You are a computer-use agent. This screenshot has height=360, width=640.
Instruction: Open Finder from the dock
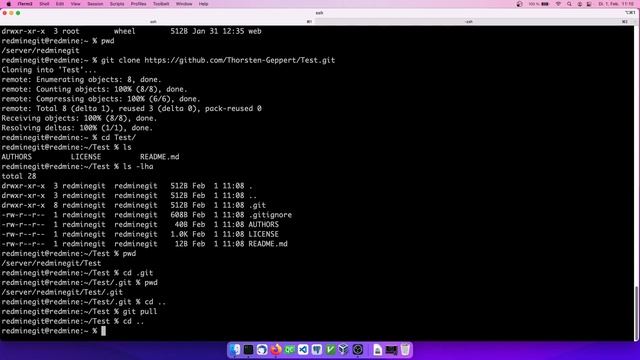coord(235,349)
